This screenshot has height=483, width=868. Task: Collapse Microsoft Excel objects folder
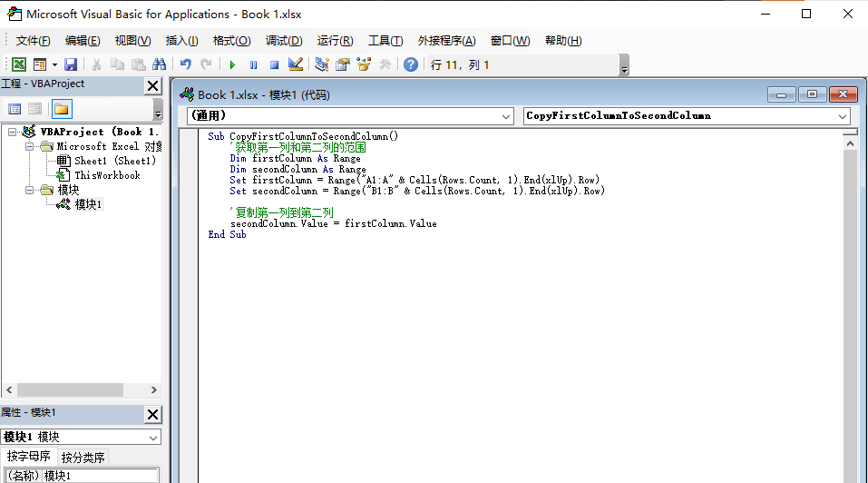coord(29,147)
